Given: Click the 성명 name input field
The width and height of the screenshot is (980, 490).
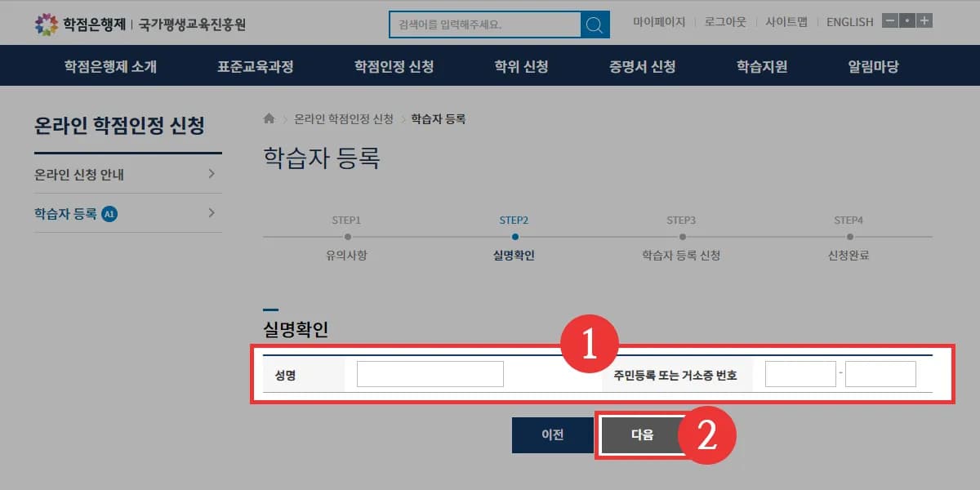Looking at the screenshot, I should (430, 373).
